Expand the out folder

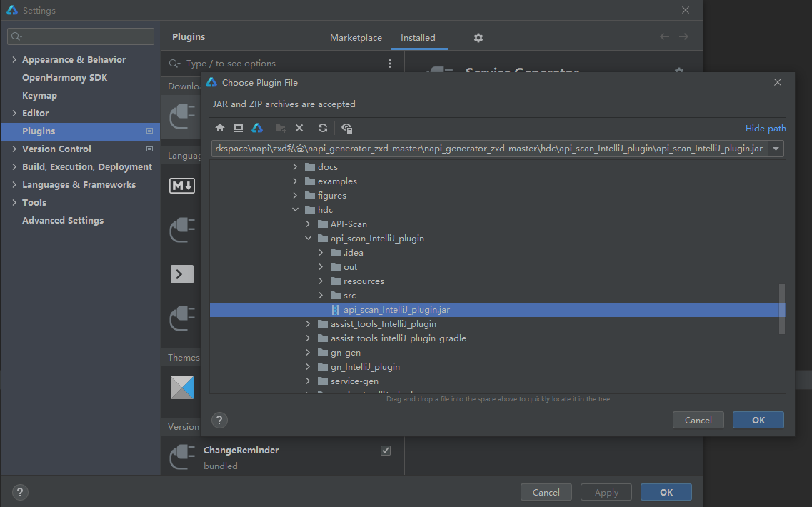coord(321,266)
